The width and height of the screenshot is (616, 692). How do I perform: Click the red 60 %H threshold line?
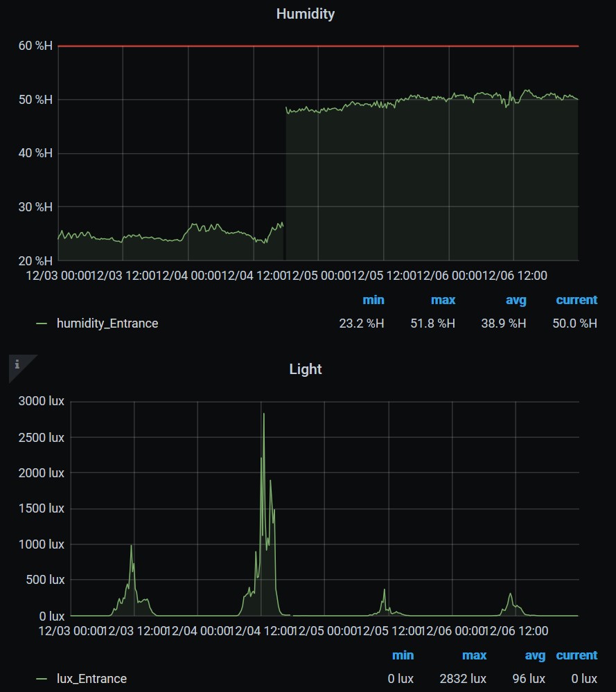(319, 46)
